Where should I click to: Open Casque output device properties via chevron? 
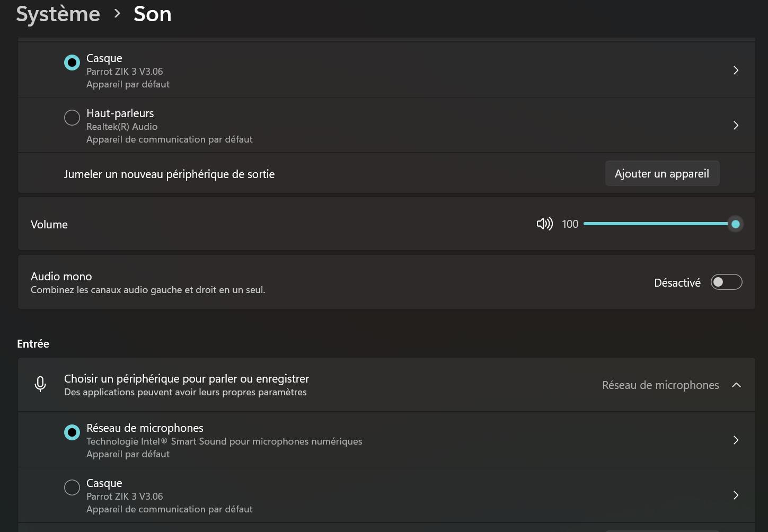point(736,69)
